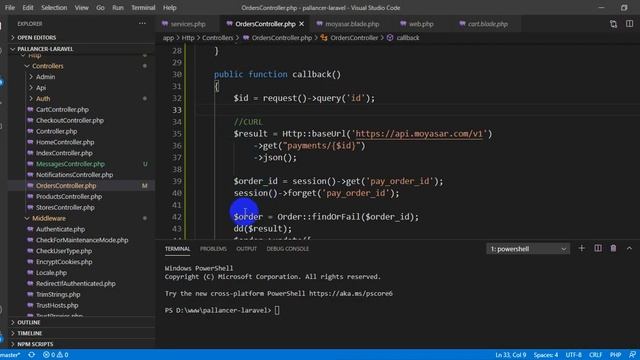Click OrdersController class in breadcrumb
The width and height of the screenshot is (640, 360).
[354, 38]
